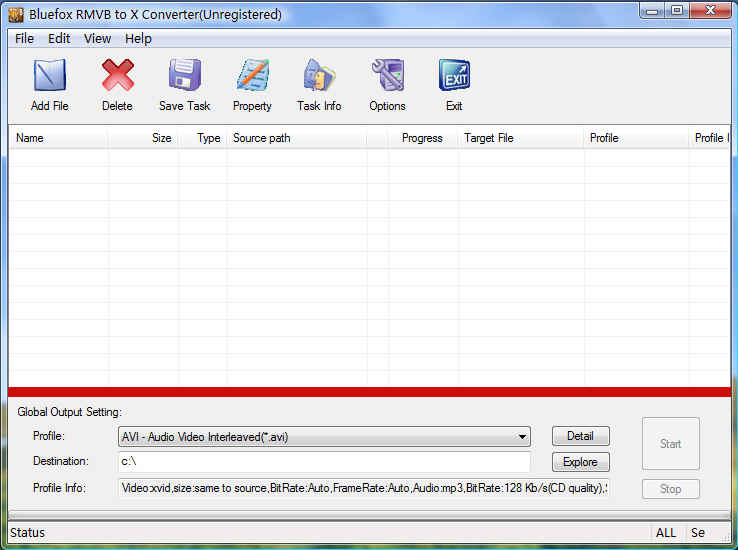Click the Exit toolbar icon
This screenshot has height=550, width=738.
[x=454, y=76]
